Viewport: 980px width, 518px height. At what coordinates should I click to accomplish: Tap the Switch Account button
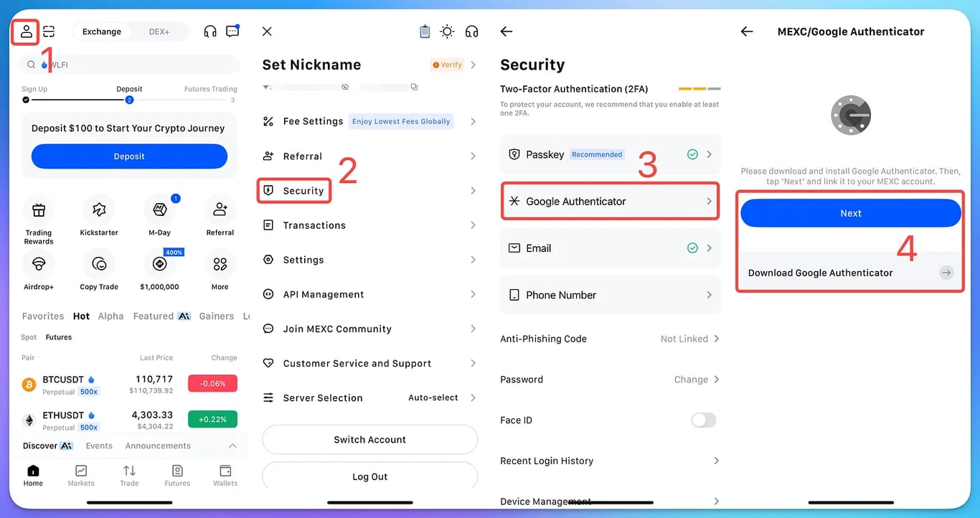tap(370, 440)
